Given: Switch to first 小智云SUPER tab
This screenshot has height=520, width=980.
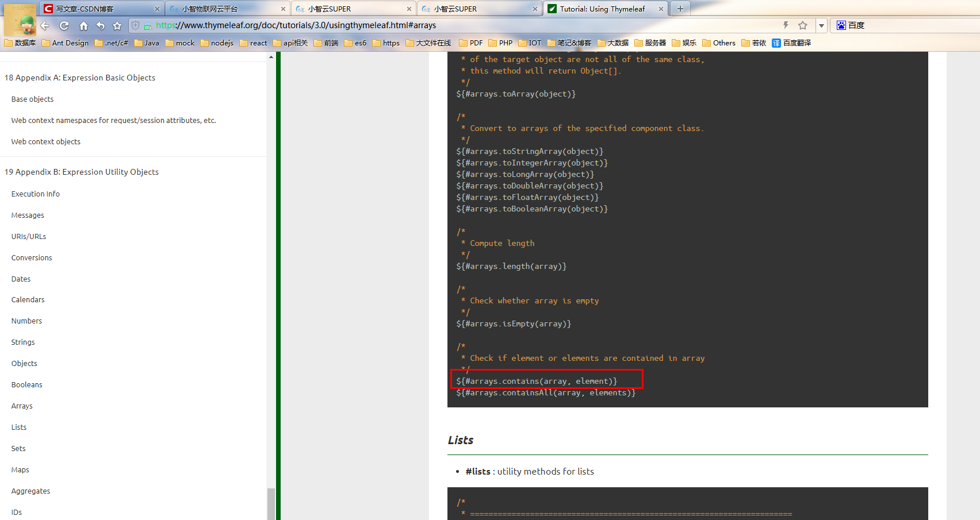Looking at the screenshot, I should click(x=353, y=9).
